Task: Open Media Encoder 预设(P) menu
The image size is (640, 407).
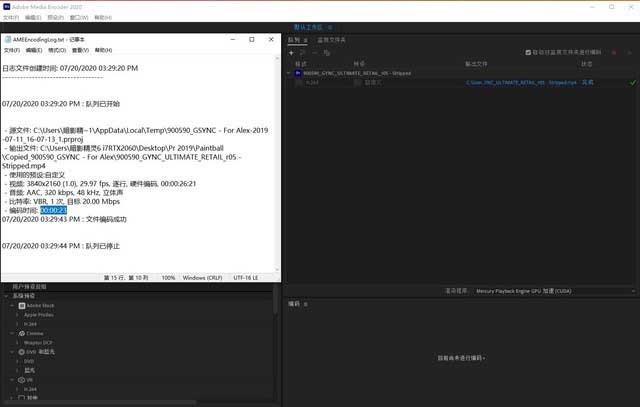Action: 56,18
